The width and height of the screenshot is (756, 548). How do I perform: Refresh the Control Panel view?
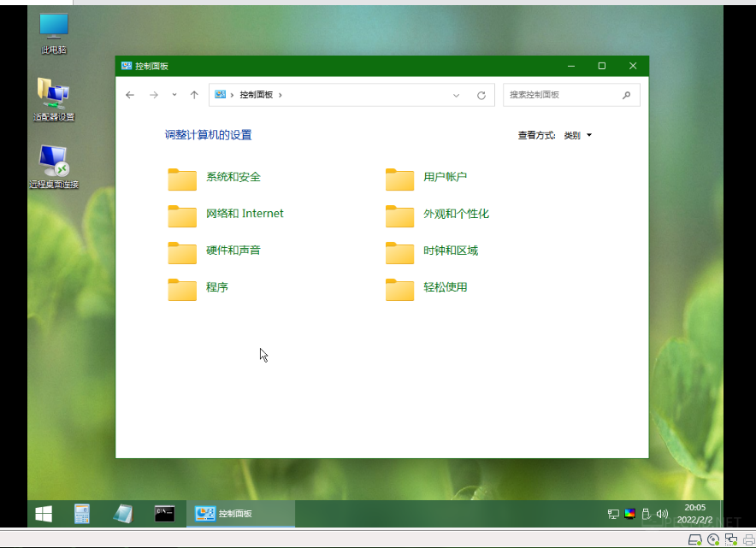(x=481, y=96)
